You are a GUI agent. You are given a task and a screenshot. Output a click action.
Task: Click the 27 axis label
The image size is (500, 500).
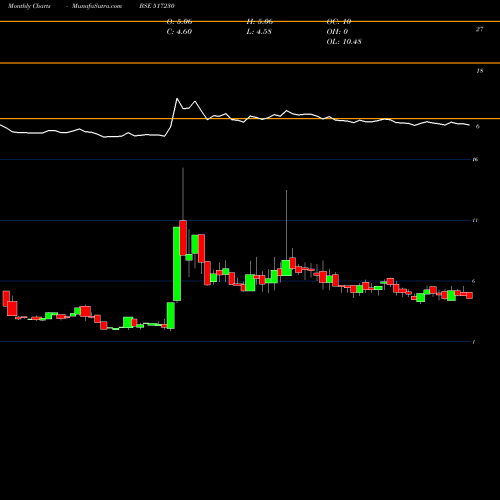479,29
